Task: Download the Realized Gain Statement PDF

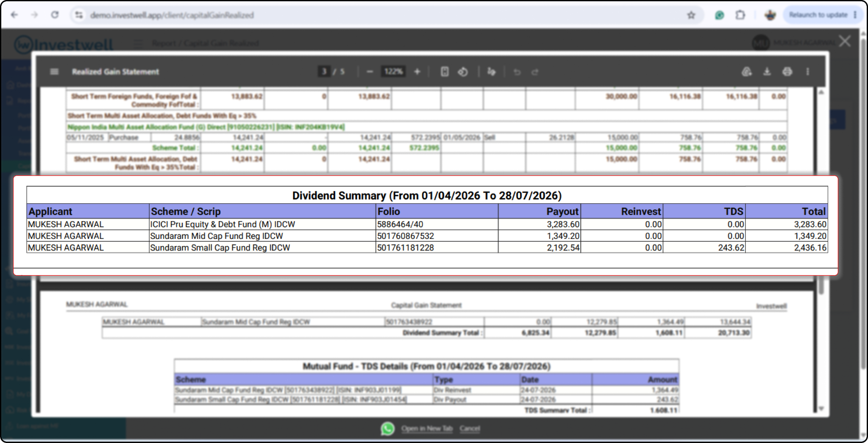Action: 767,72
